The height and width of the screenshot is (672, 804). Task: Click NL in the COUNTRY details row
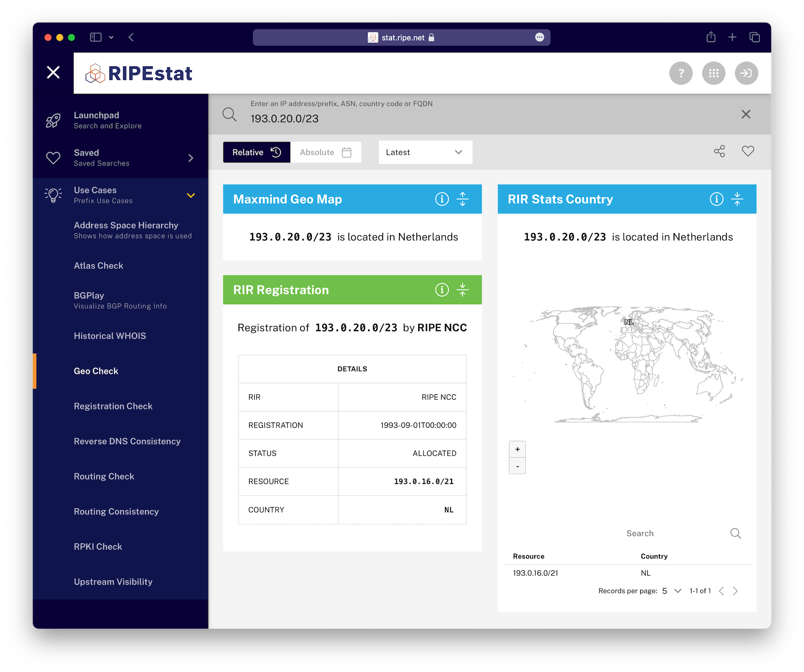tap(449, 509)
